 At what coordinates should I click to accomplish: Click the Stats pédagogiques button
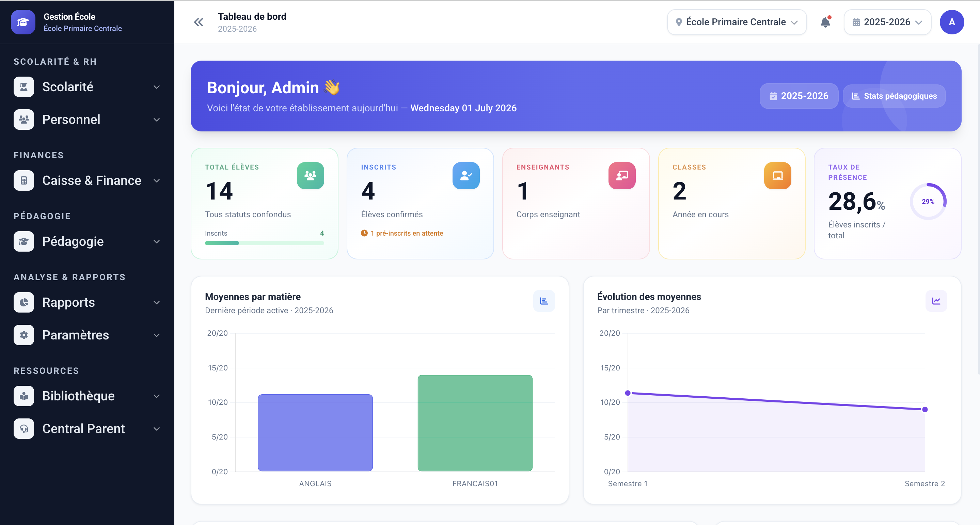point(894,96)
